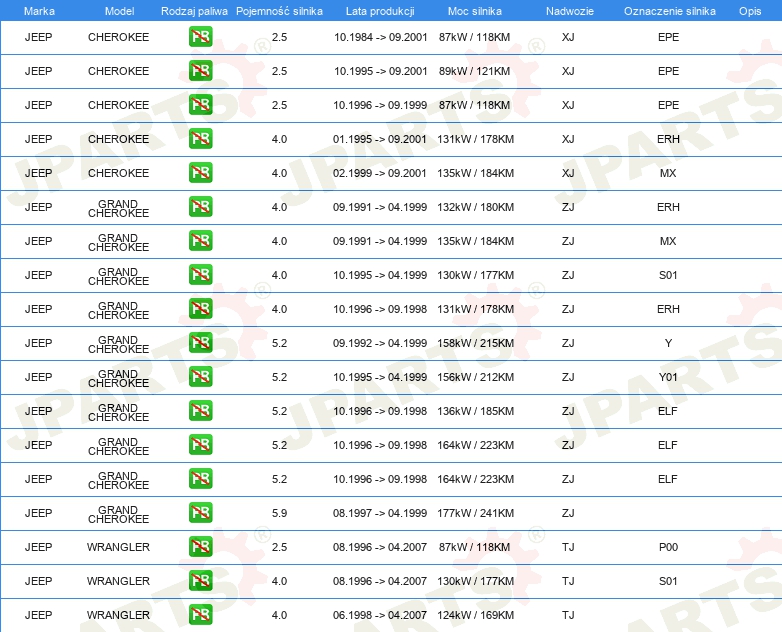Click the Rodzaj paliwa column header

click(194, 11)
